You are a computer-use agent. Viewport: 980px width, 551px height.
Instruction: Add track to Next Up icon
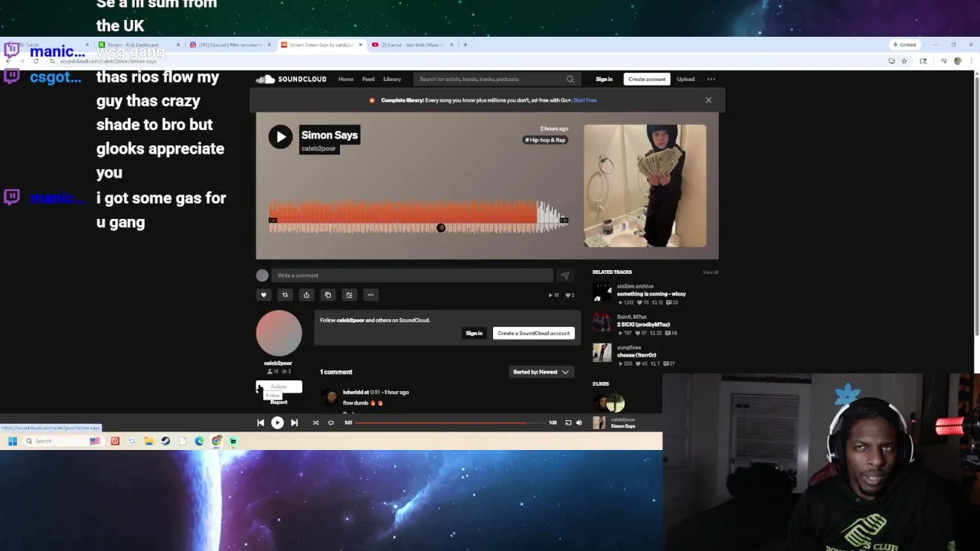pyautogui.click(x=349, y=295)
